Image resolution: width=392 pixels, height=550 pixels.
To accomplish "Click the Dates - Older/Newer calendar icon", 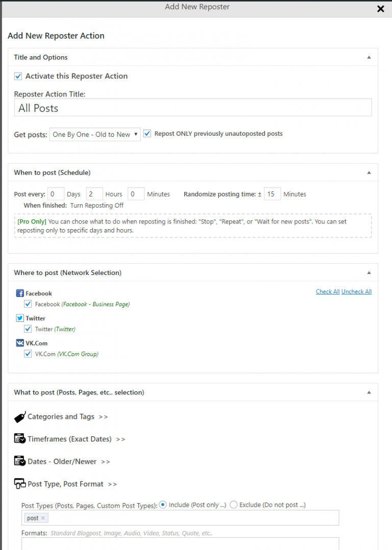I will point(20,461).
